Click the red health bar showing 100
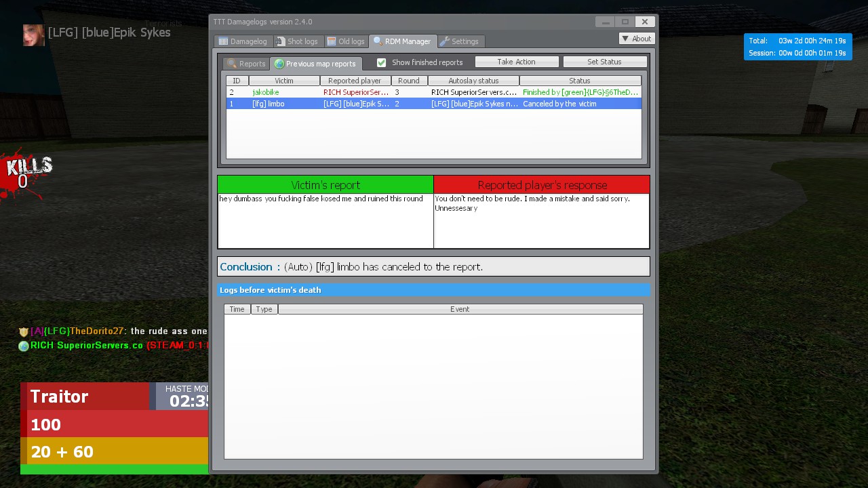Image resolution: width=868 pixels, height=488 pixels. (x=115, y=424)
